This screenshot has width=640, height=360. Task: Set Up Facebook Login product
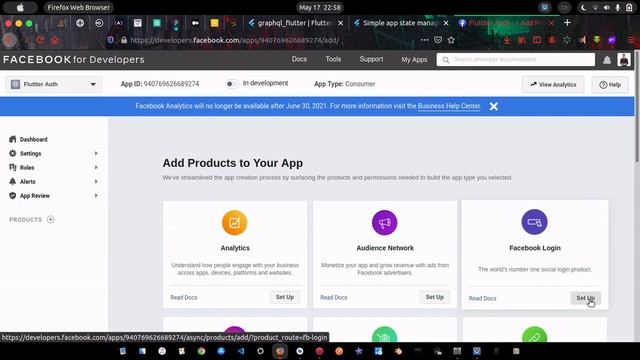[x=585, y=298]
